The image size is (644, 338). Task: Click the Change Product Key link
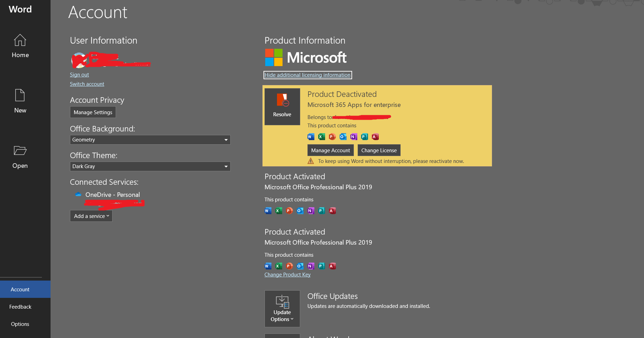point(287,274)
